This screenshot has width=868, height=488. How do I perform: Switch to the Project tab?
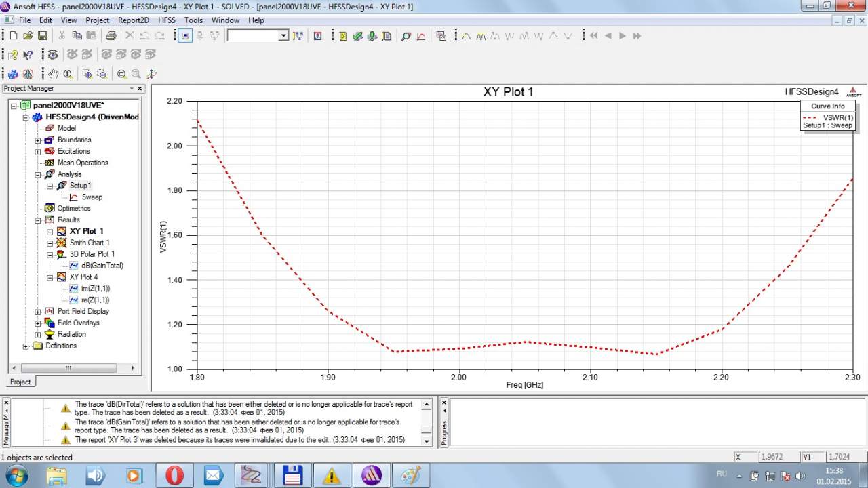click(x=20, y=382)
